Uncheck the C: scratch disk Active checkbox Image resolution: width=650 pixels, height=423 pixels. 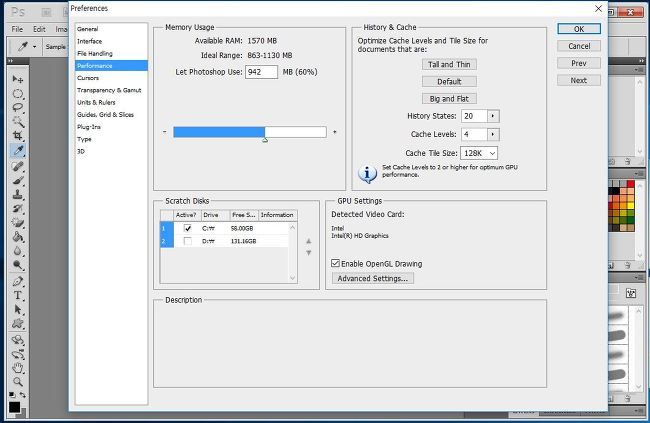click(187, 228)
